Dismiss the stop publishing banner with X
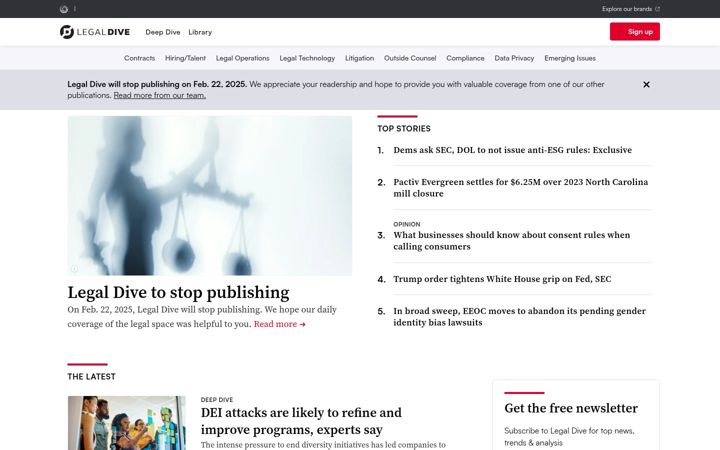 pyautogui.click(x=646, y=84)
